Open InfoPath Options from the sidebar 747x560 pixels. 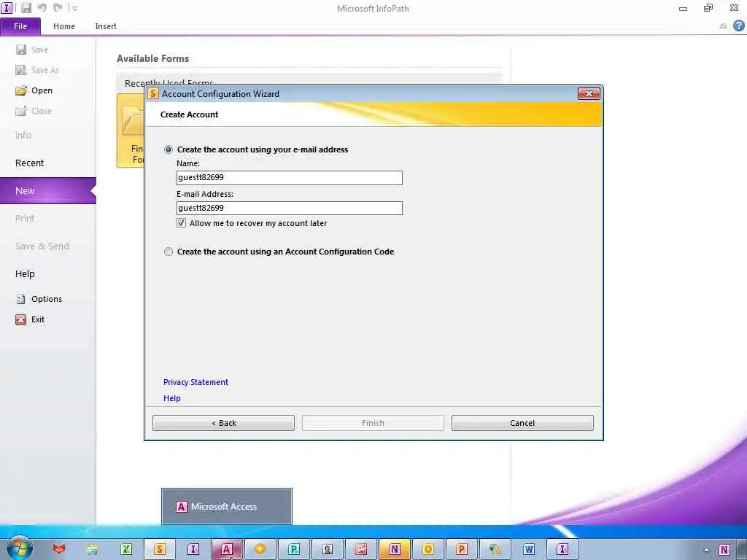click(x=39, y=299)
